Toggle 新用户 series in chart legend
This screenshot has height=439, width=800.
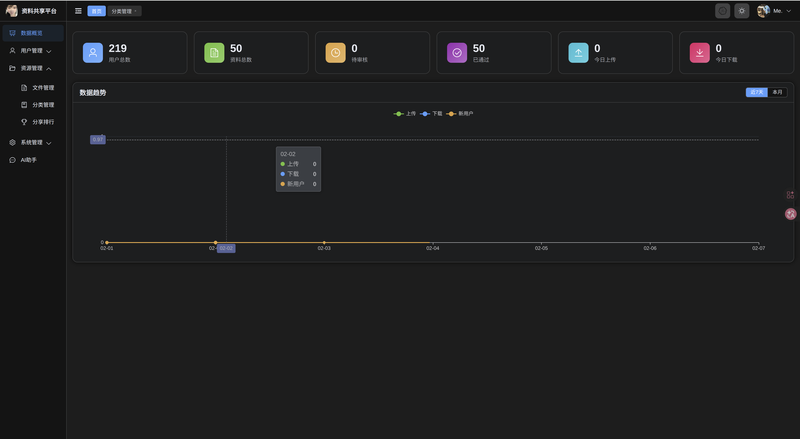click(460, 114)
